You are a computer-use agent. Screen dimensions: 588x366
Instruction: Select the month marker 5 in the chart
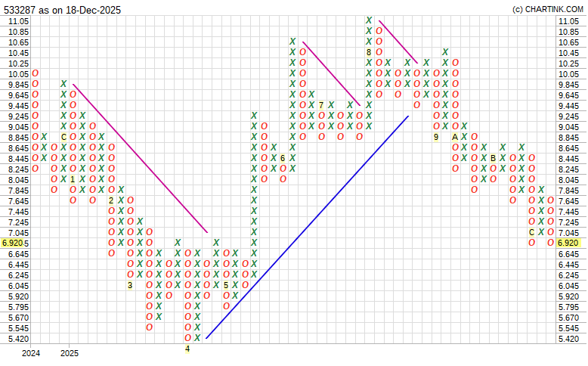[x=226, y=285]
